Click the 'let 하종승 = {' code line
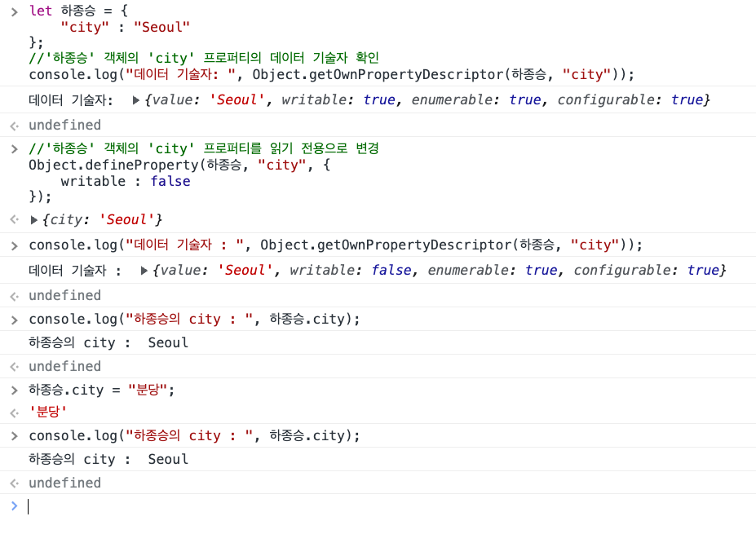The image size is (756, 534). point(78,11)
